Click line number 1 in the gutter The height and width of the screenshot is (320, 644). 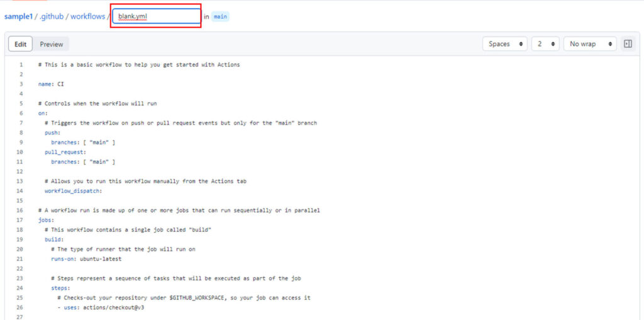coord(21,65)
